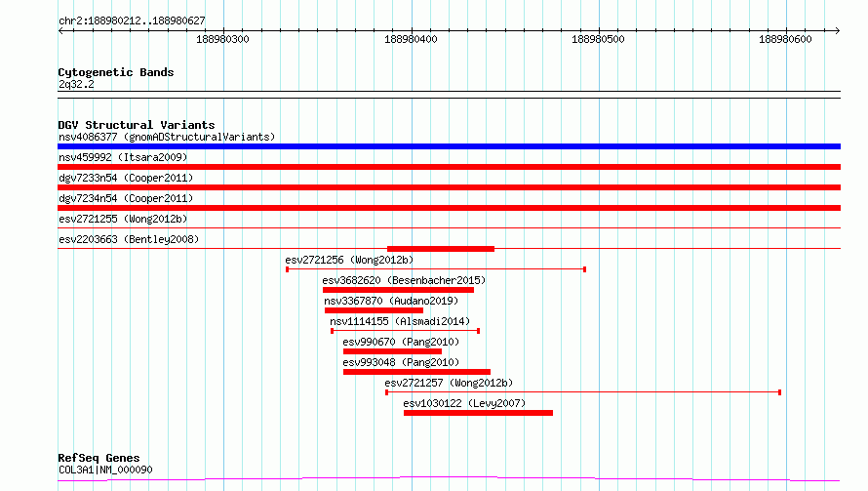Select the esv990670 red bar
This screenshot has height=491, width=868.
point(392,351)
